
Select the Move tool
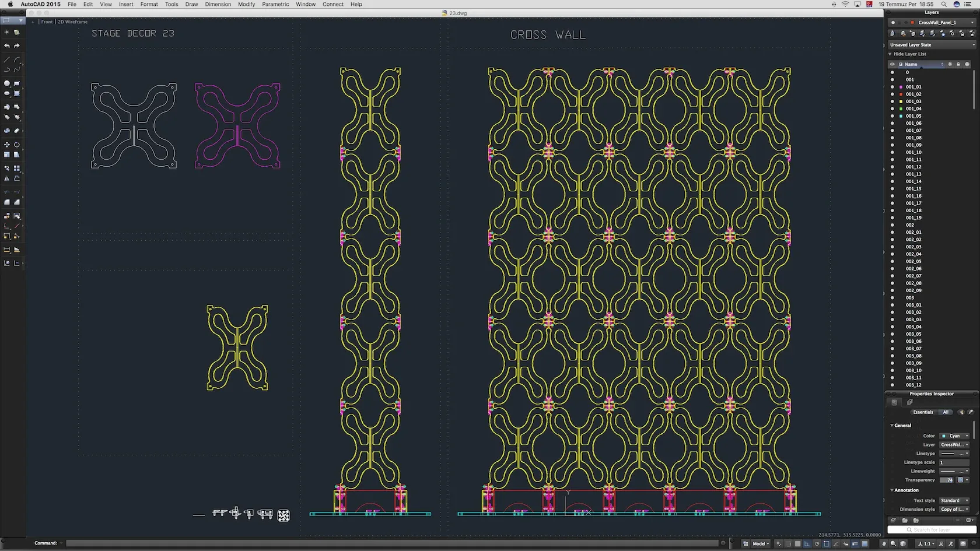click(7, 145)
